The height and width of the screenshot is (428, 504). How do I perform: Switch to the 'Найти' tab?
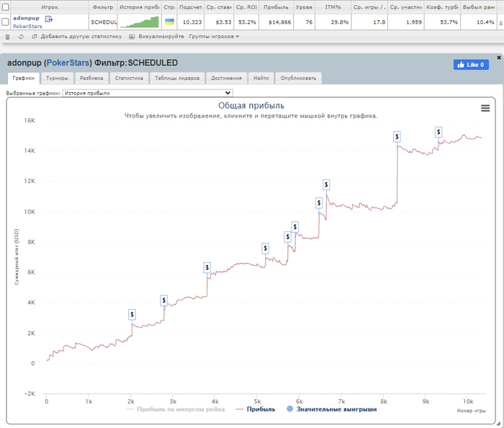click(x=261, y=78)
